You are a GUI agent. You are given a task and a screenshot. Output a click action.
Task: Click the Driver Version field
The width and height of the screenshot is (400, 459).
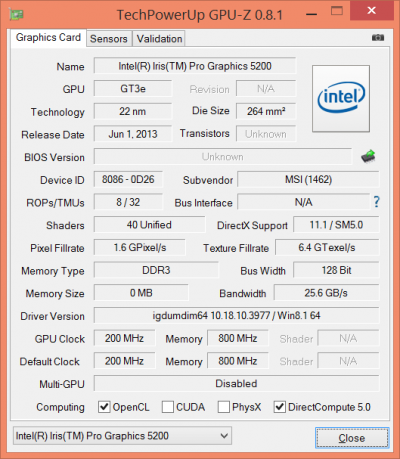pos(236,315)
